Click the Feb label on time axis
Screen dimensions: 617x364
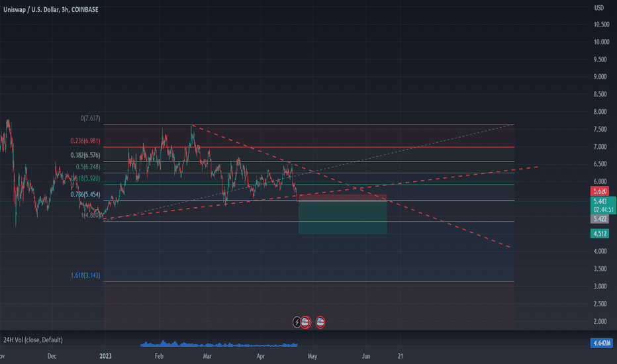point(159,356)
